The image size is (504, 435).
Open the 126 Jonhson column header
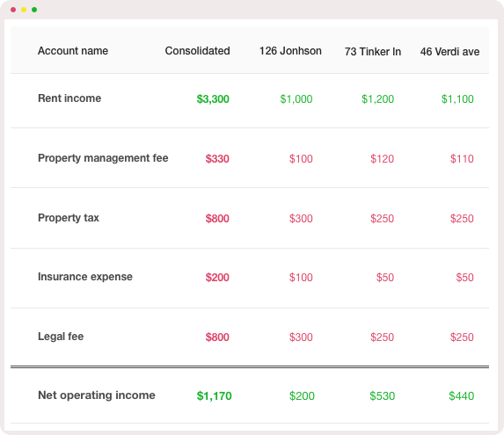(x=290, y=51)
